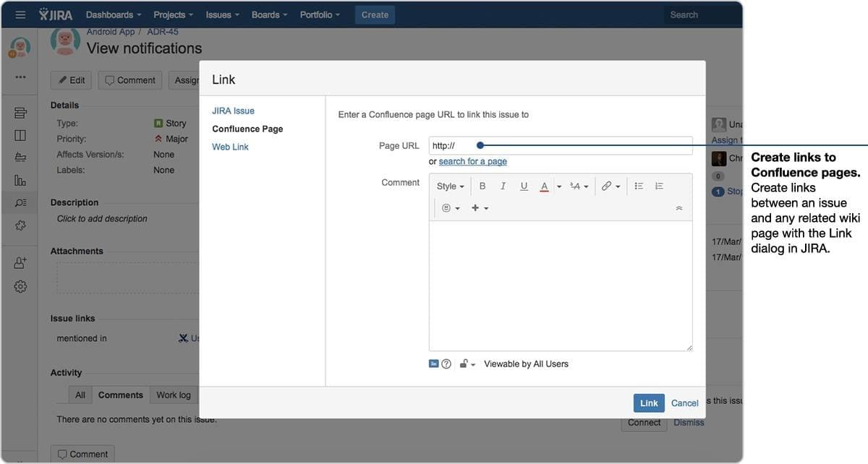868x464 pixels.
Task: Open the reports bar-chart icon in the sidebar
Action: coord(20,180)
